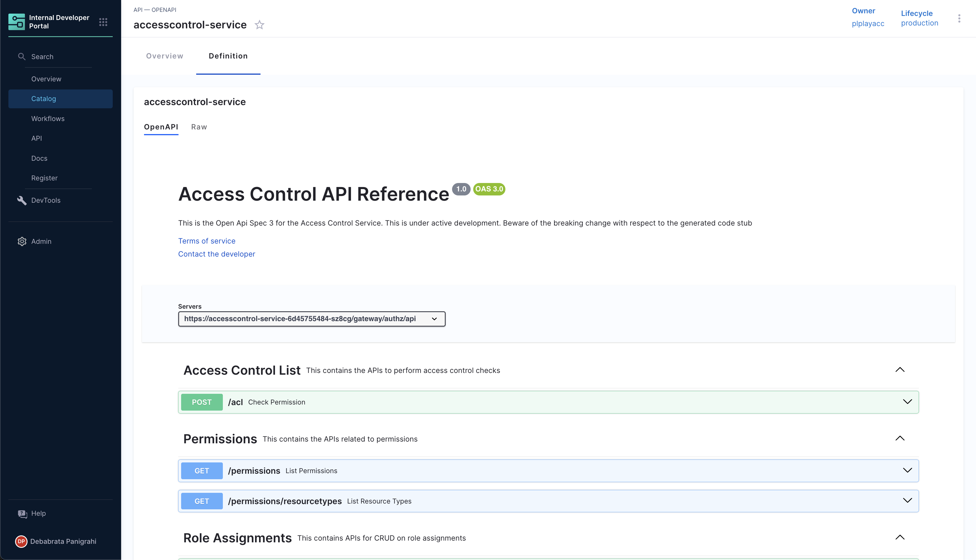This screenshot has height=560, width=976.
Task: Open Admin gear icon
Action: coord(22,241)
